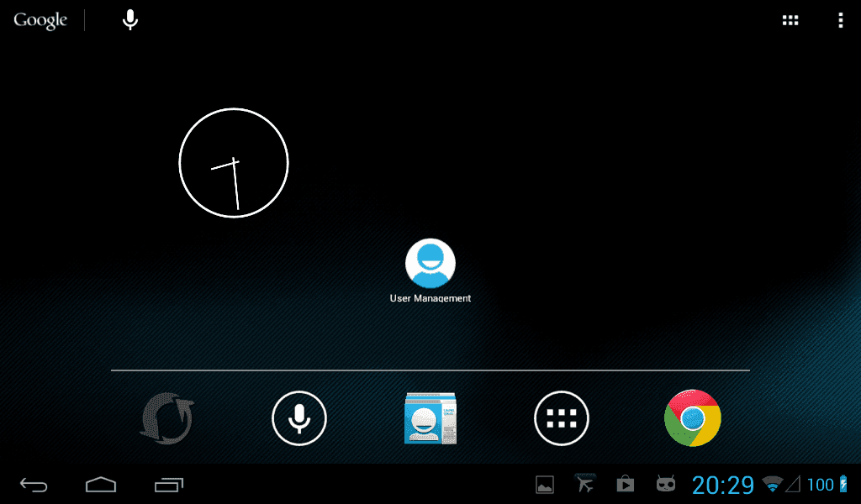Screen dimensions: 861x504
Task: Launch the User Management app
Action: pos(430,270)
